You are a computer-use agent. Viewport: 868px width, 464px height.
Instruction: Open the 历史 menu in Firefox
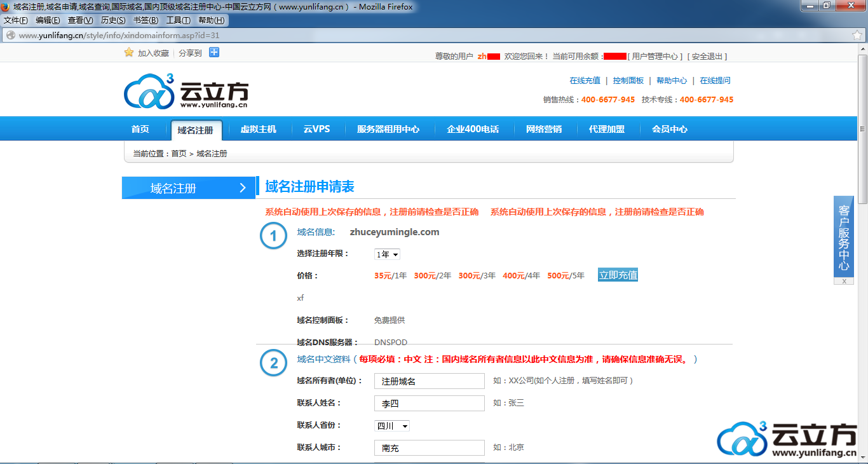(113, 20)
